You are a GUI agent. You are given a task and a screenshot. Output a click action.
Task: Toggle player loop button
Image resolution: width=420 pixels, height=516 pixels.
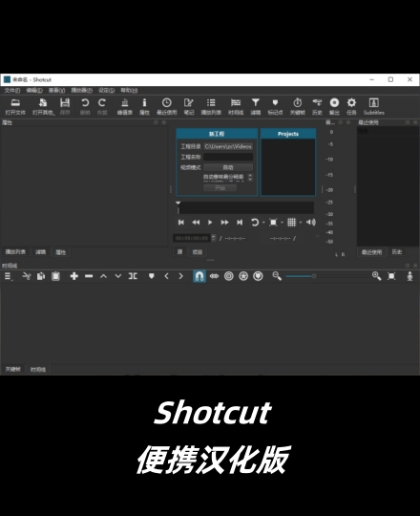click(x=255, y=223)
